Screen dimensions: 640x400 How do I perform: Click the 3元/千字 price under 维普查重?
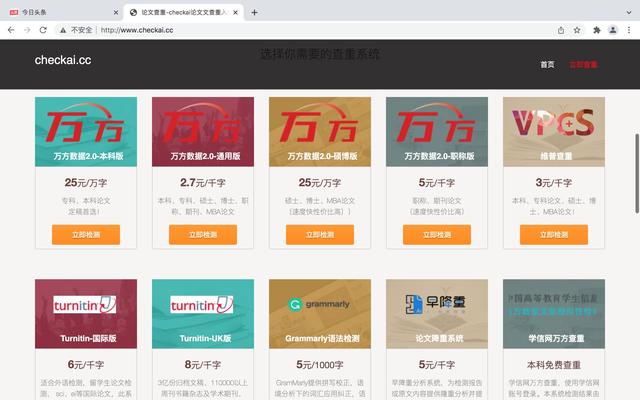coord(554,183)
